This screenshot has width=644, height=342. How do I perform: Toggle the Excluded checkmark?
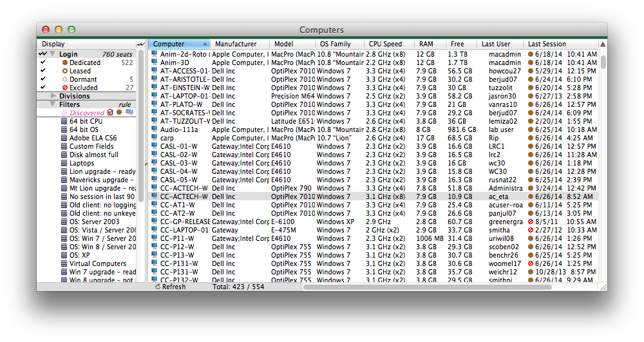(x=43, y=88)
